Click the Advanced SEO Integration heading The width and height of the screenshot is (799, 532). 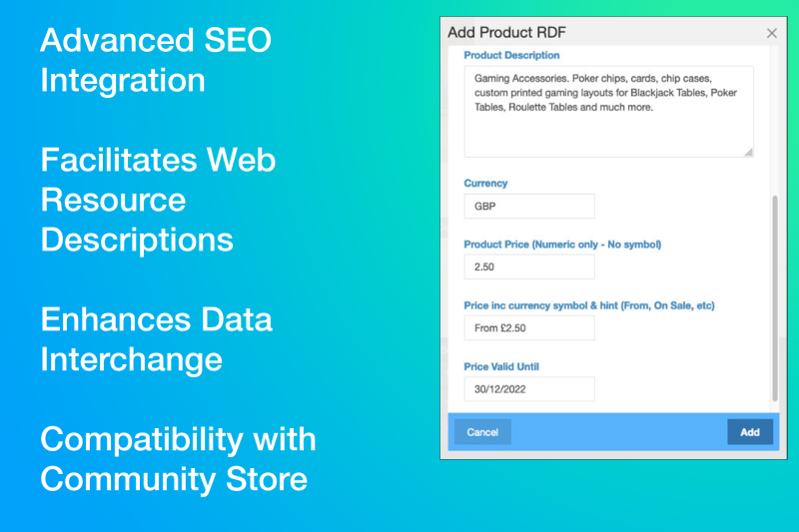click(155, 60)
